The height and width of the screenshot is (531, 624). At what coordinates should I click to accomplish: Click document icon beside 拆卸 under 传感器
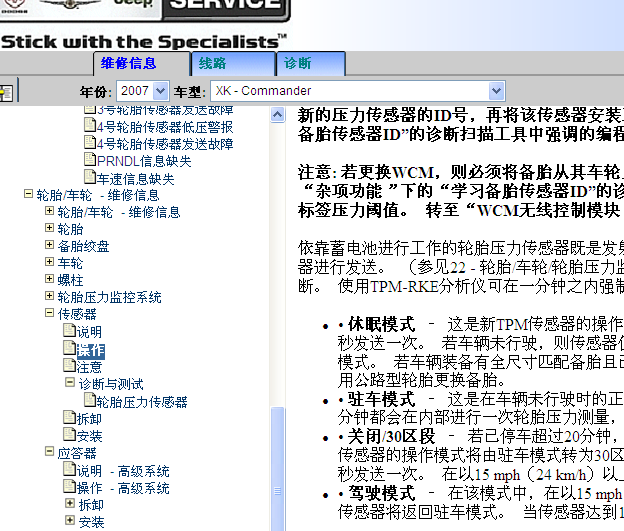[69, 417]
